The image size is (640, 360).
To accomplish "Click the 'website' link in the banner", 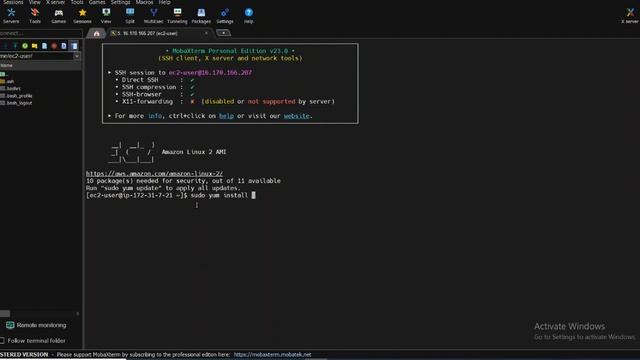I will 296,116.
